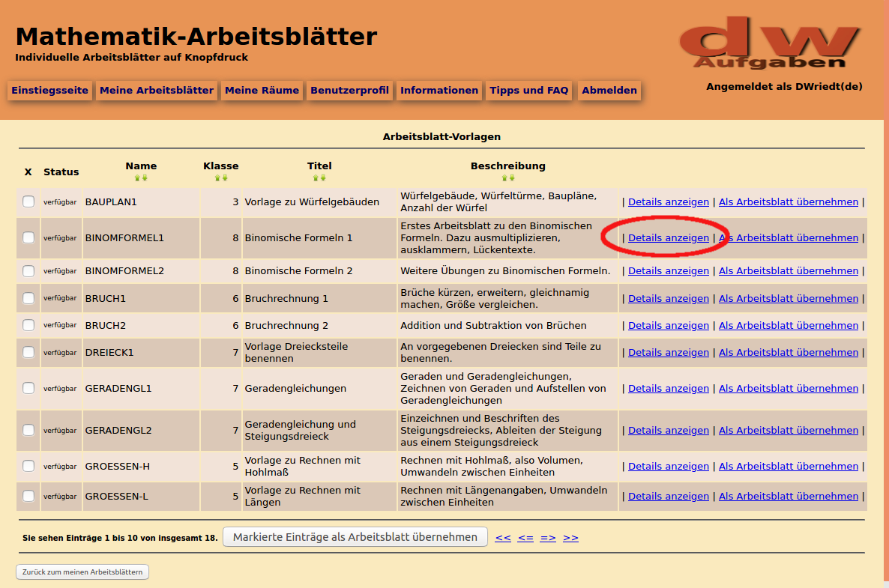Show details for BINOMFORMEL2

(669, 270)
